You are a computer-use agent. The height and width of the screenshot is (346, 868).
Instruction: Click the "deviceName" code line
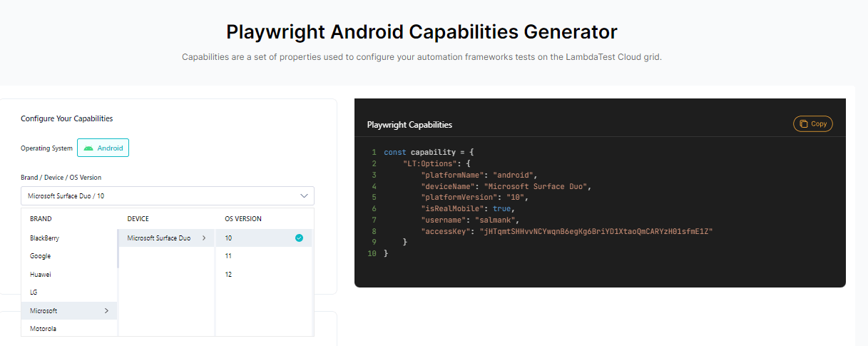[x=506, y=186]
